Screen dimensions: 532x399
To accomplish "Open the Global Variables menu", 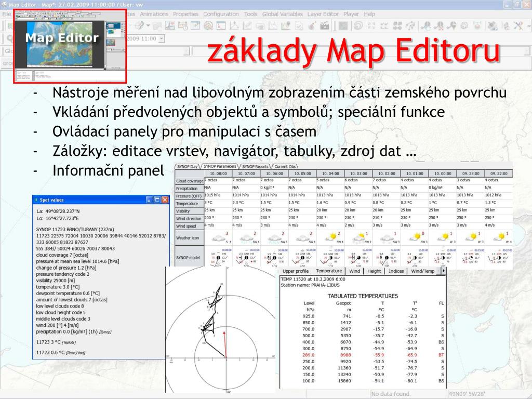I will point(282,14).
